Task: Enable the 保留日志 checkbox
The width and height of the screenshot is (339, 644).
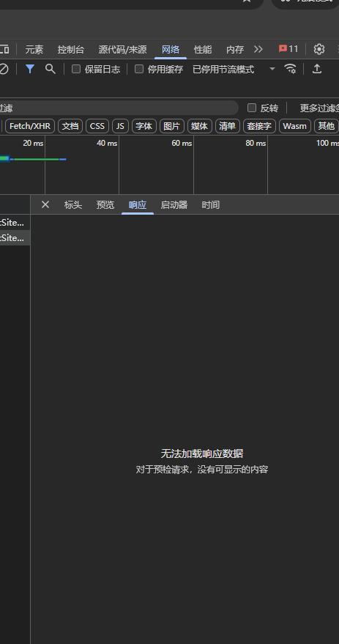Action: click(76, 69)
